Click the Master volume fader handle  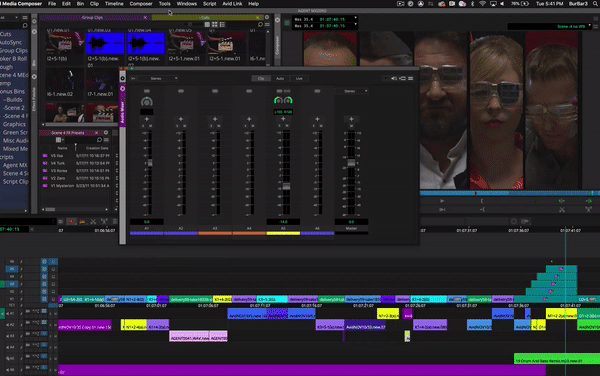tap(351, 163)
